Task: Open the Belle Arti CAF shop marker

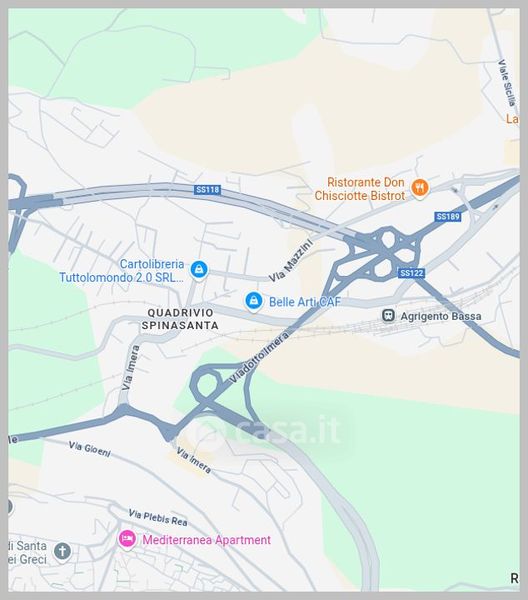Action: pos(254,301)
